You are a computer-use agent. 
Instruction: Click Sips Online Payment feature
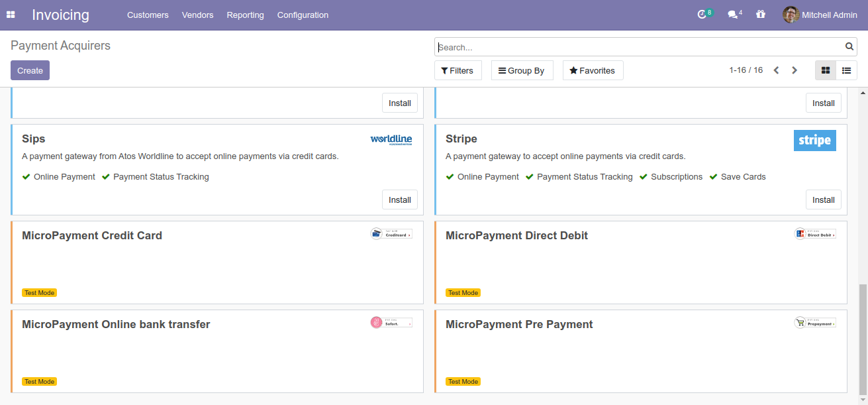(x=58, y=177)
